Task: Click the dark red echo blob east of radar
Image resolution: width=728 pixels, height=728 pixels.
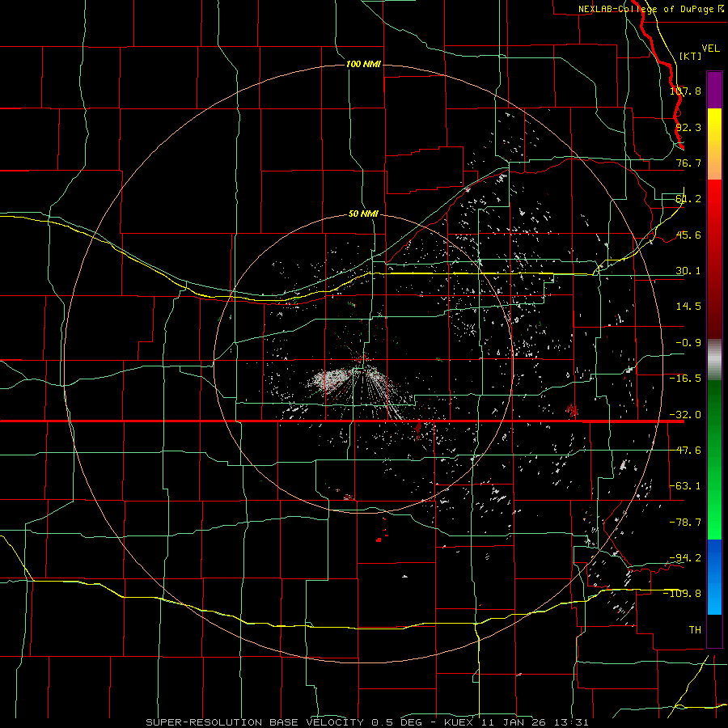Action: tap(572, 410)
